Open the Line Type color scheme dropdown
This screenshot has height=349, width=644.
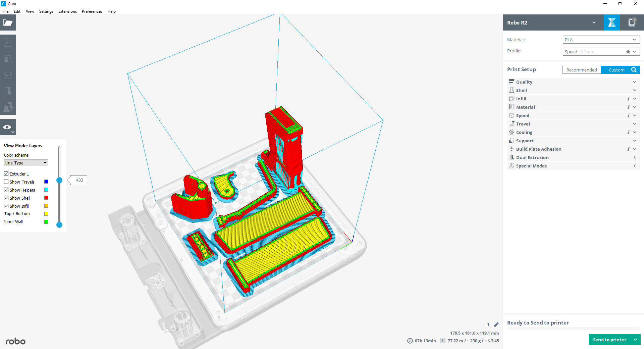26,163
